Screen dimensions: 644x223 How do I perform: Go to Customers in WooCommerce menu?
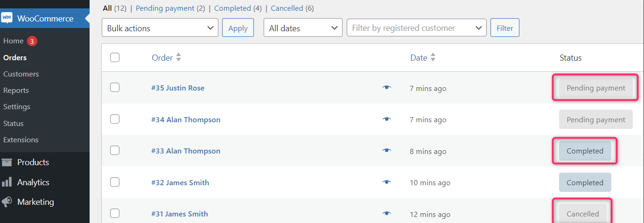point(21,74)
